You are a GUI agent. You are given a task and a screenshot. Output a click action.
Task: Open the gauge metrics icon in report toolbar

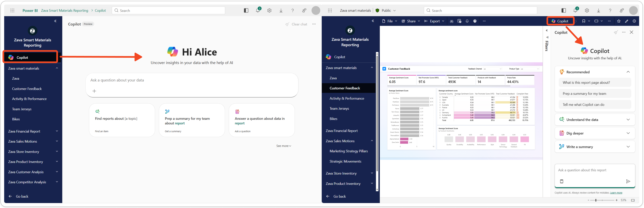point(475,21)
